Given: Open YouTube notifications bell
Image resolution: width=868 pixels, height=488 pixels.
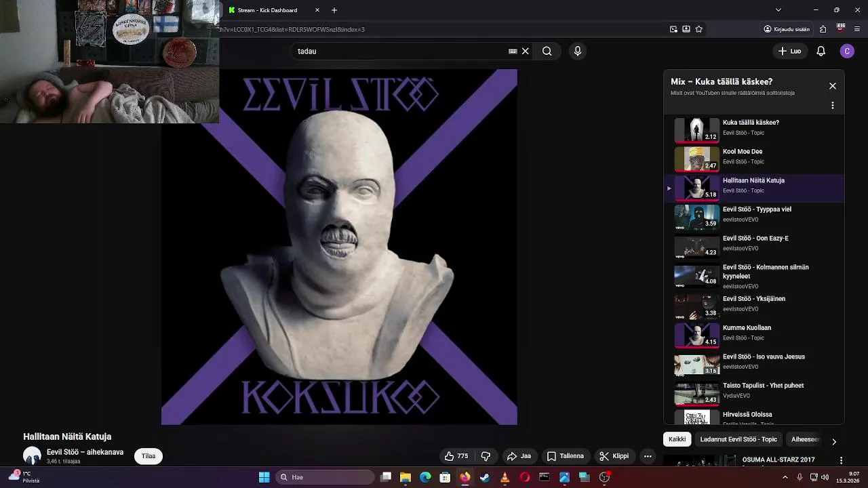Looking at the screenshot, I should click(821, 51).
